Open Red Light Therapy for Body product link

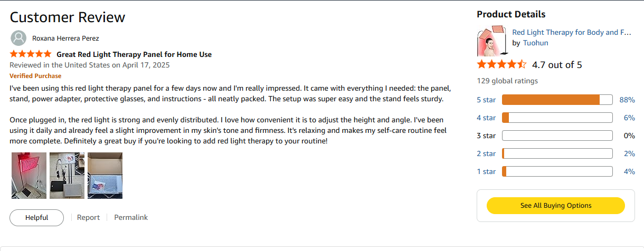point(572,32)
